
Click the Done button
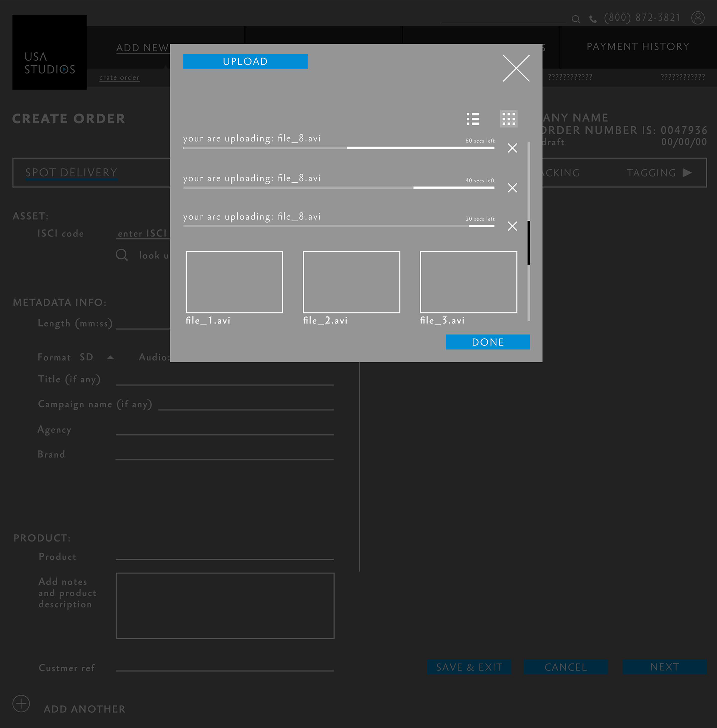(x=487, y=342)
